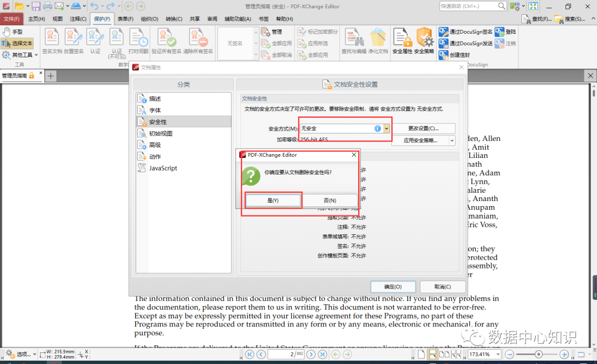Click the Place Signature (放置签名) icon
Viewport: 597px width, 364px height.
[74, 41]
